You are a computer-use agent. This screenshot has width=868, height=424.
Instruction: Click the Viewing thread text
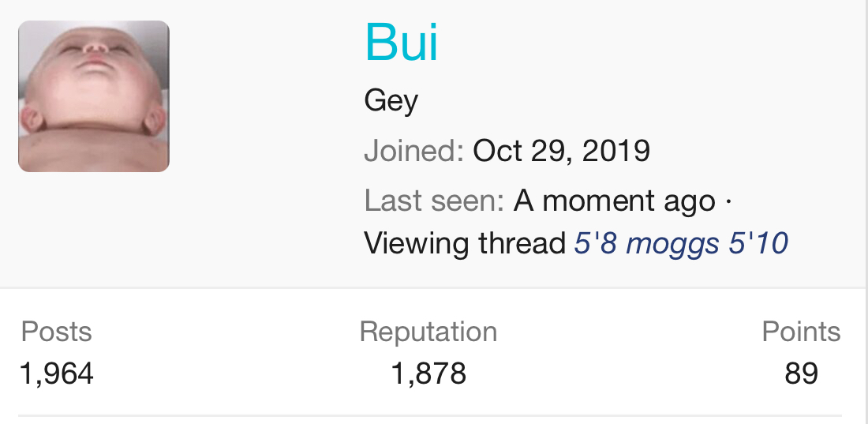pyautogui.click(x=465, y=243)
